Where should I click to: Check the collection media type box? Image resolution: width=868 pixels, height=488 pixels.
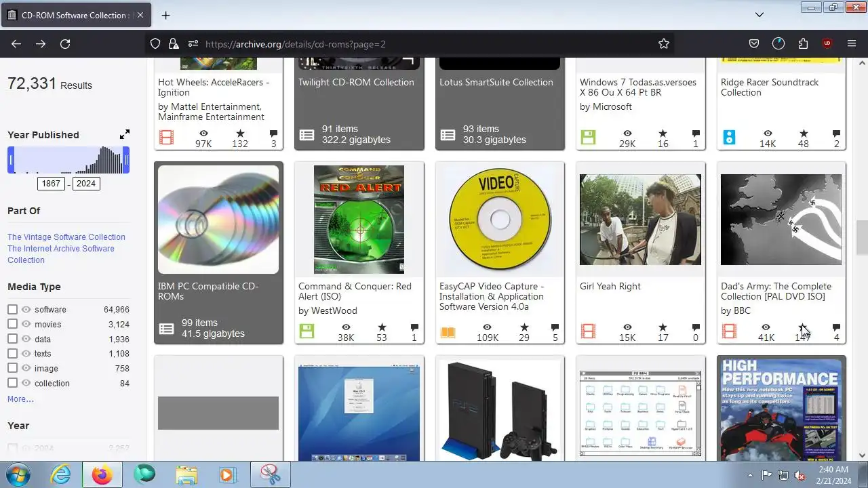click(12, 383)
